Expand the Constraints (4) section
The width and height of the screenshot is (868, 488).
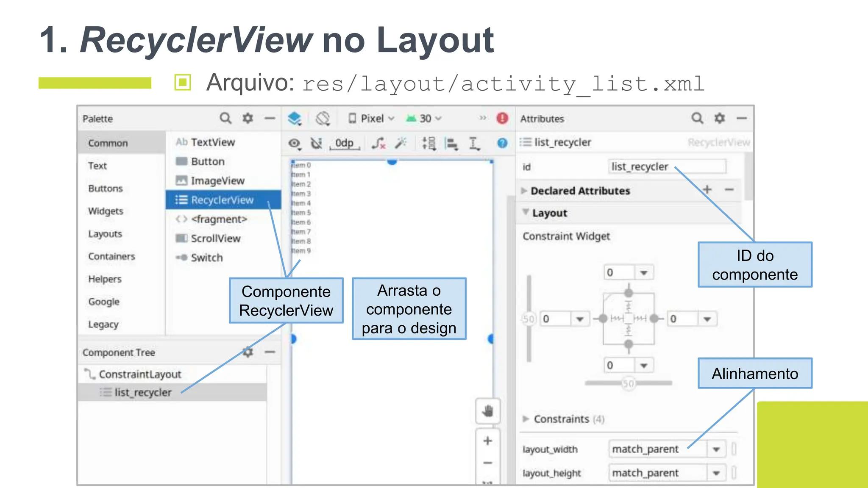click(526, 419)
